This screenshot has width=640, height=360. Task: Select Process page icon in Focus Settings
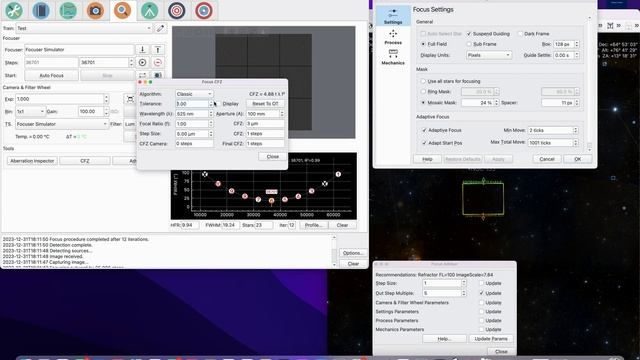point(393,37)
